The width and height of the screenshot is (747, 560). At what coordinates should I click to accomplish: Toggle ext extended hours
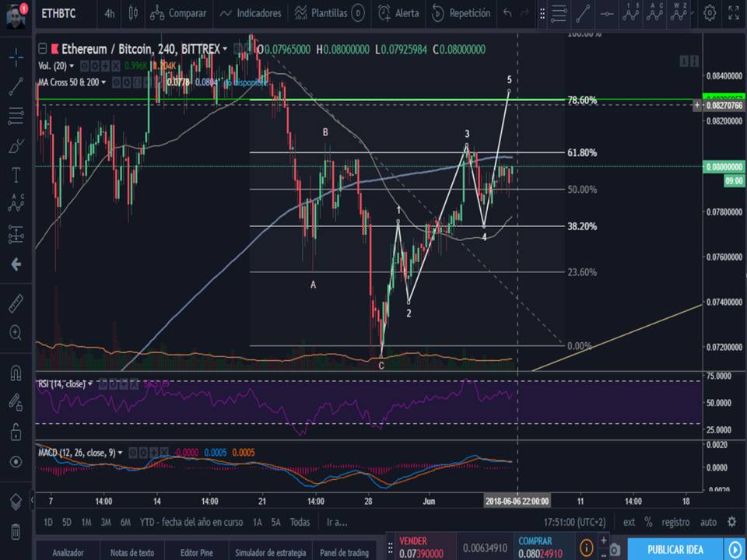(x=629, y=523)
